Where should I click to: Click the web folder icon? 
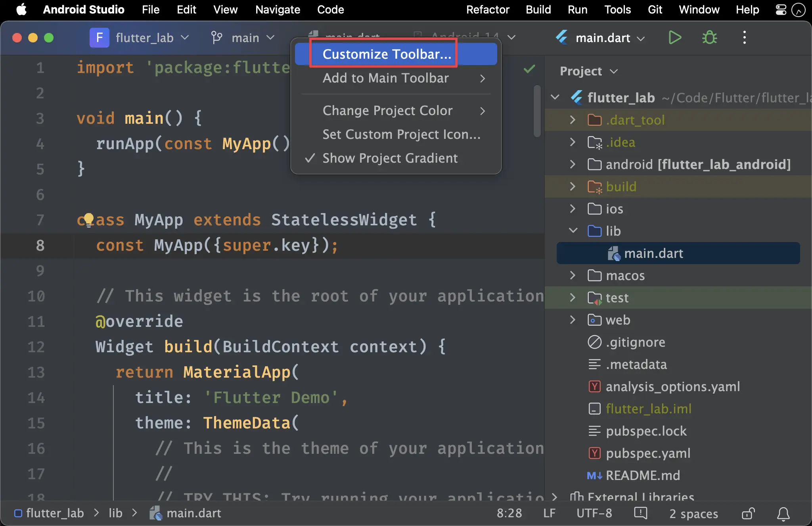594,320
